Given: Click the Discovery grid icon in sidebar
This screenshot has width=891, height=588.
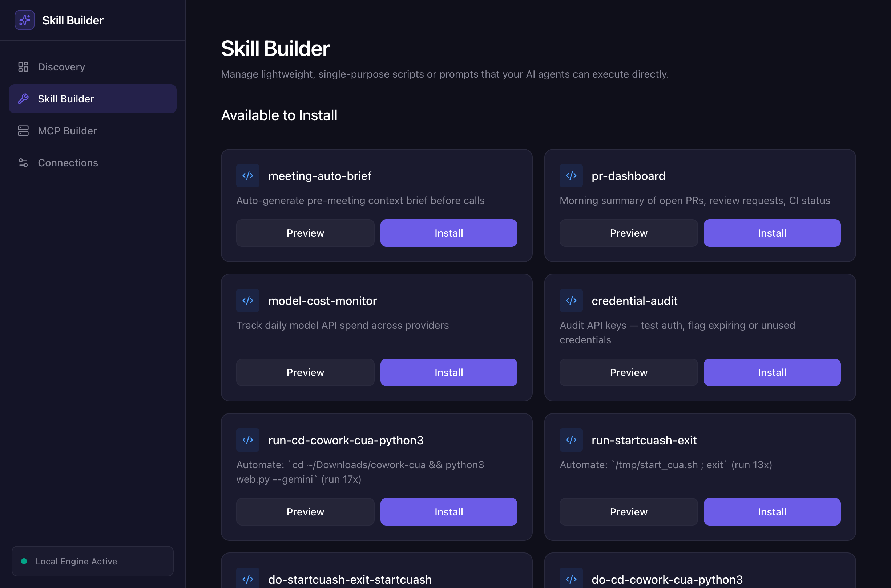Looking at the screenshot, I should click(23, 67).
